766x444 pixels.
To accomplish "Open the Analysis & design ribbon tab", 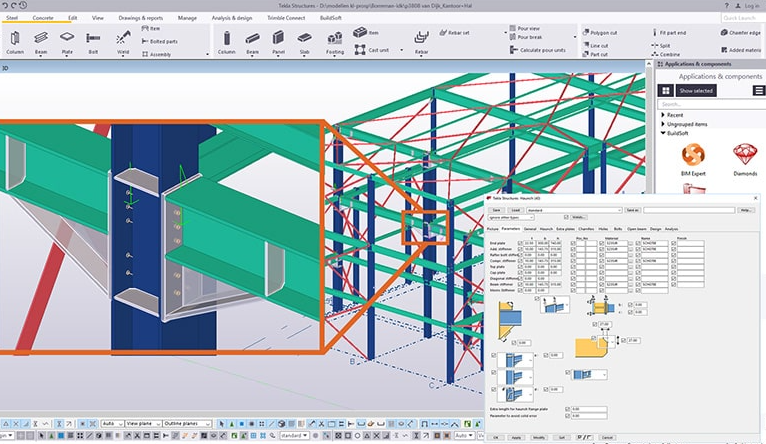I will pos(231,18).
